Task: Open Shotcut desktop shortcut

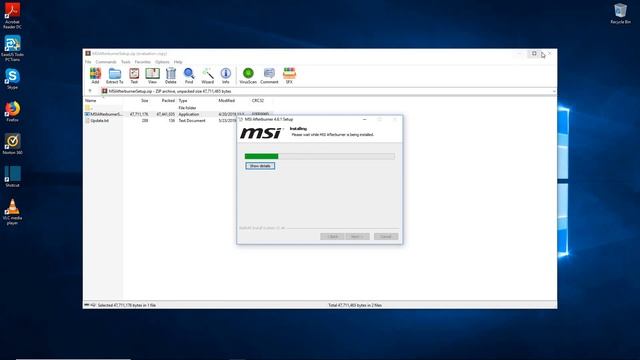Action: pos(12,177)
